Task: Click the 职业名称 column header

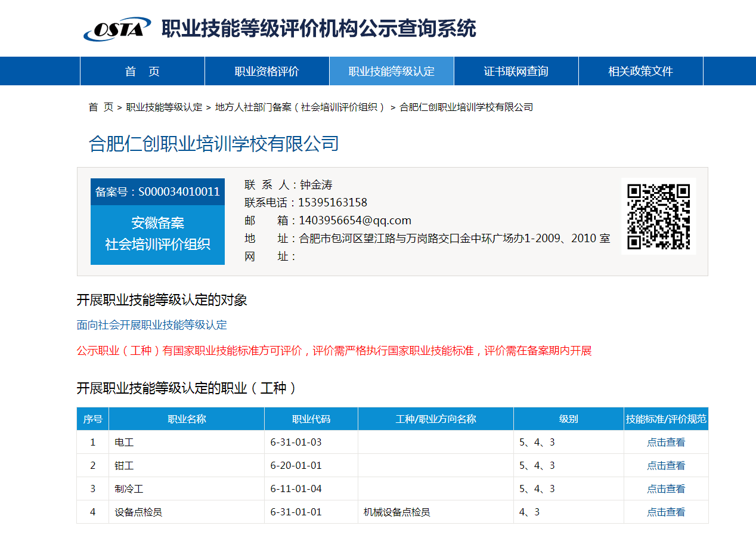Action: coord(187,419)
